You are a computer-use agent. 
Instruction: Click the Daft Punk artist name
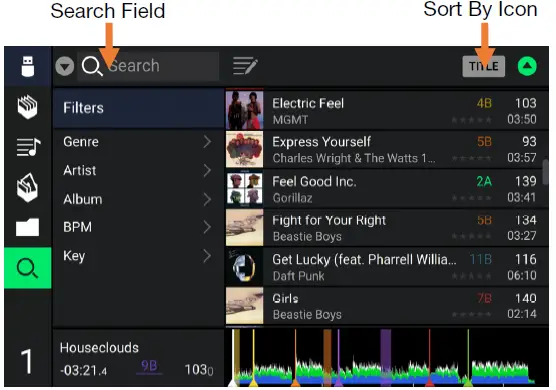[298, 276]
